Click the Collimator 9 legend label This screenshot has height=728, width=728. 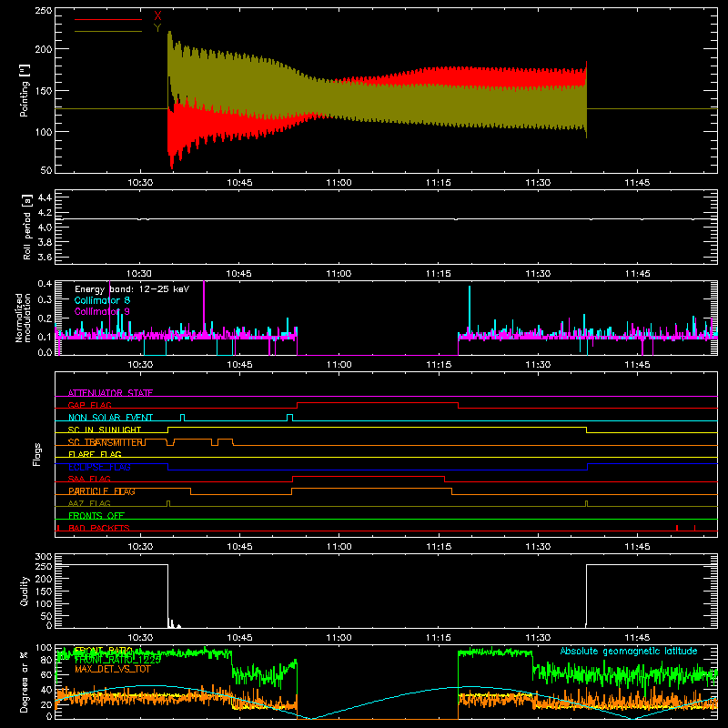tap(102, 311)
